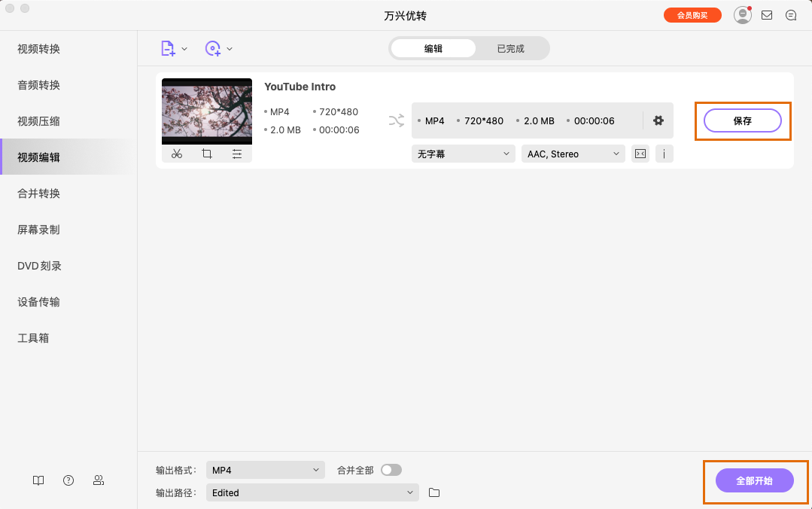Click the help question mark icon
Screen dimensions: 812x509
(68, 480)
